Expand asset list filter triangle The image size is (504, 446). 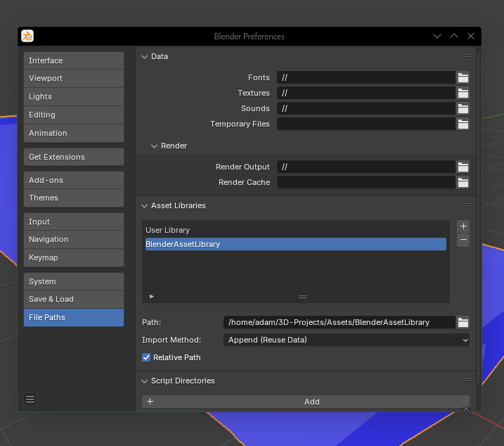(x=152, y=296)
